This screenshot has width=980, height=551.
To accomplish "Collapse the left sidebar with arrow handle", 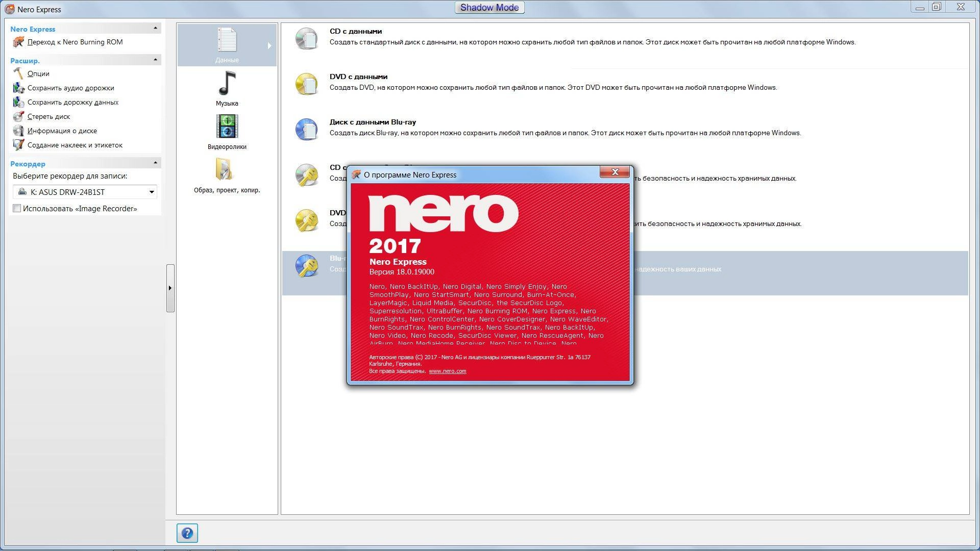I will pos(170,288).
